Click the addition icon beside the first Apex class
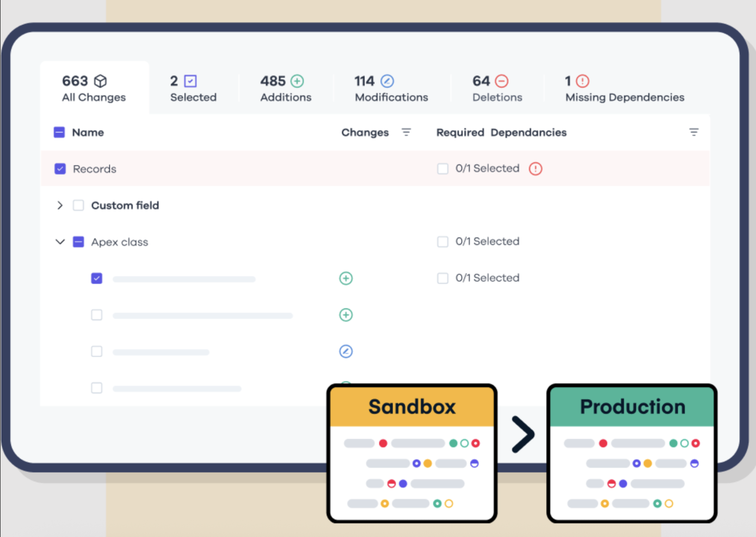 (346, 278)
